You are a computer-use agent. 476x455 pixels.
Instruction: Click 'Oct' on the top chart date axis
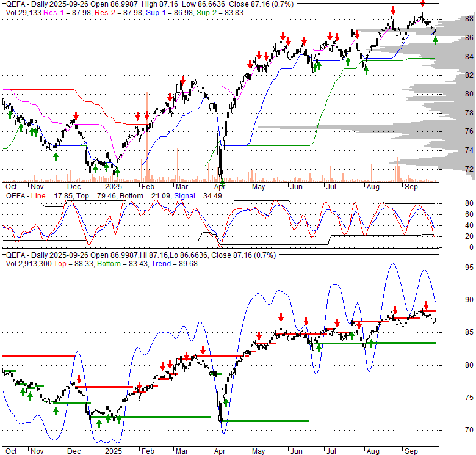click(11, 187)
